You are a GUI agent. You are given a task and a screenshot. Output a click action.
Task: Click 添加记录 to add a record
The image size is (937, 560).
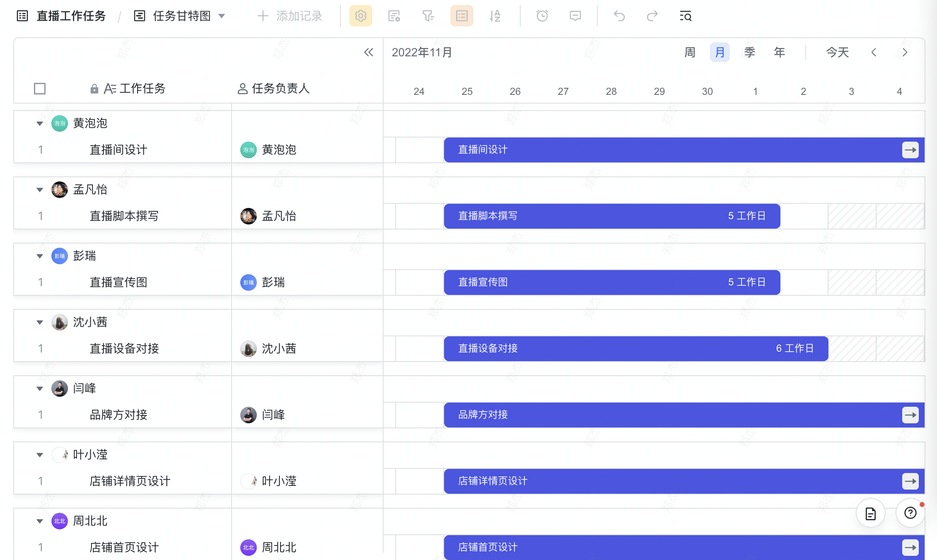click(x=290, y=16)
